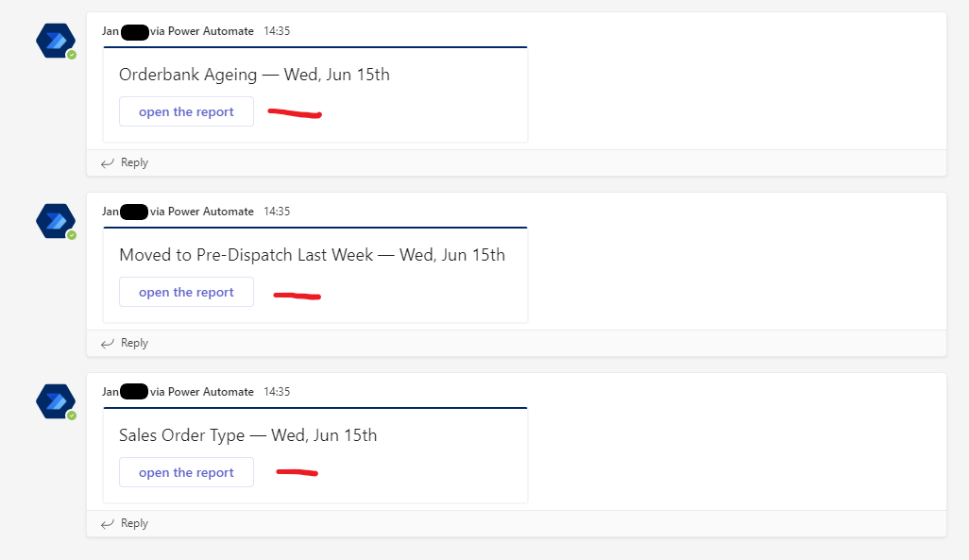Screen dimensions: 969x560
Task: Reply to the Moved to Pre-Dispatch message
Action: point(134,343)
